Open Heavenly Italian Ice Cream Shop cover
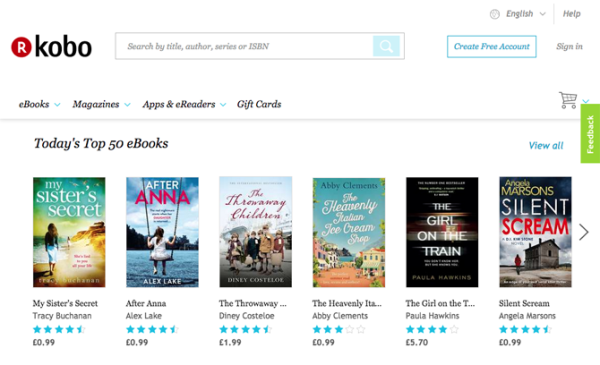Viewport: 600px width, 365px height. 349,232
